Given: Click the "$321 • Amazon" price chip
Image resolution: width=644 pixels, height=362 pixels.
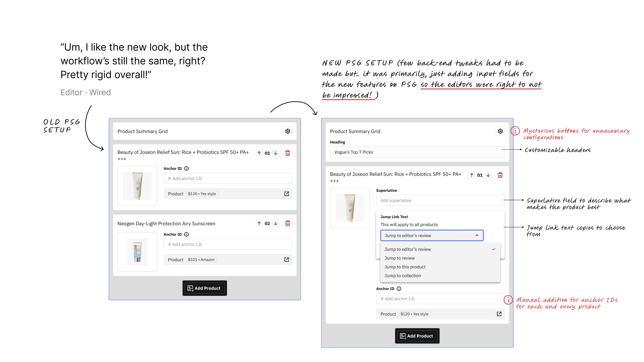Looking at the screenshot, I should tap(201, 260).
